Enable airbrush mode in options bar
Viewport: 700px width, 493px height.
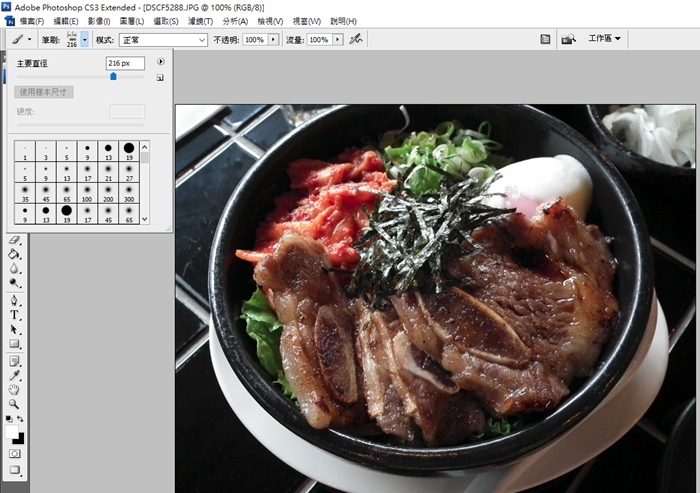click(355, 39)
